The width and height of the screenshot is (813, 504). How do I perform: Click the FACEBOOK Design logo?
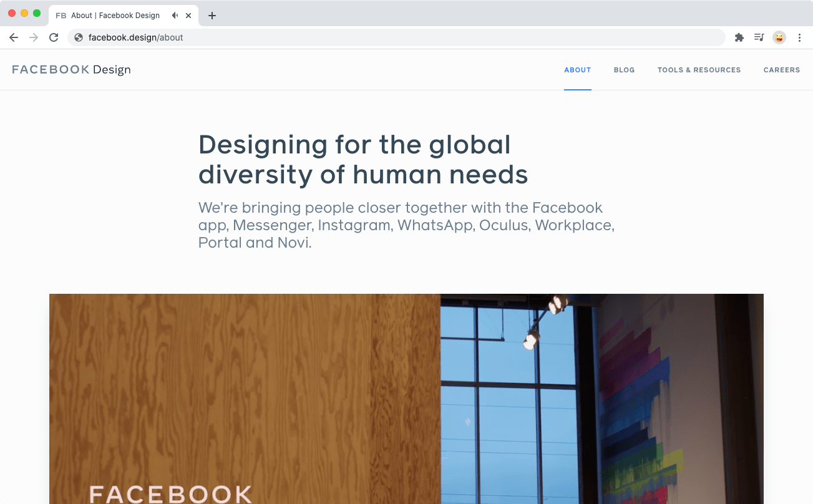pos(71,69)
